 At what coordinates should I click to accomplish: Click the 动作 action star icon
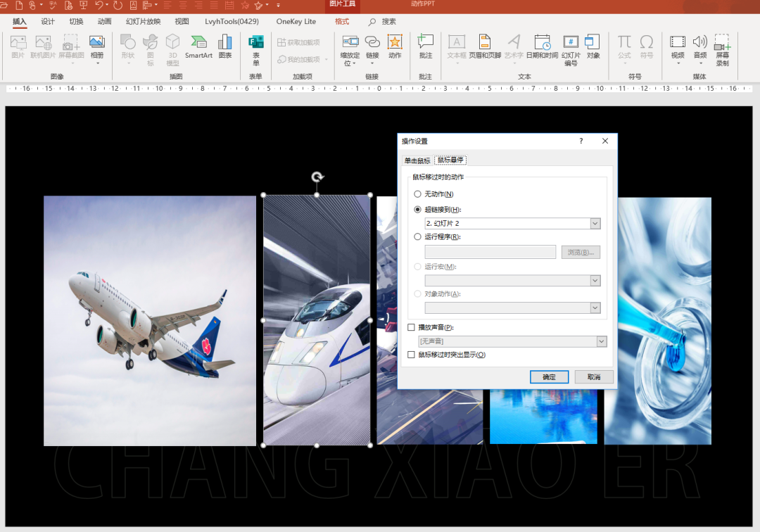[x=395, y=43]
